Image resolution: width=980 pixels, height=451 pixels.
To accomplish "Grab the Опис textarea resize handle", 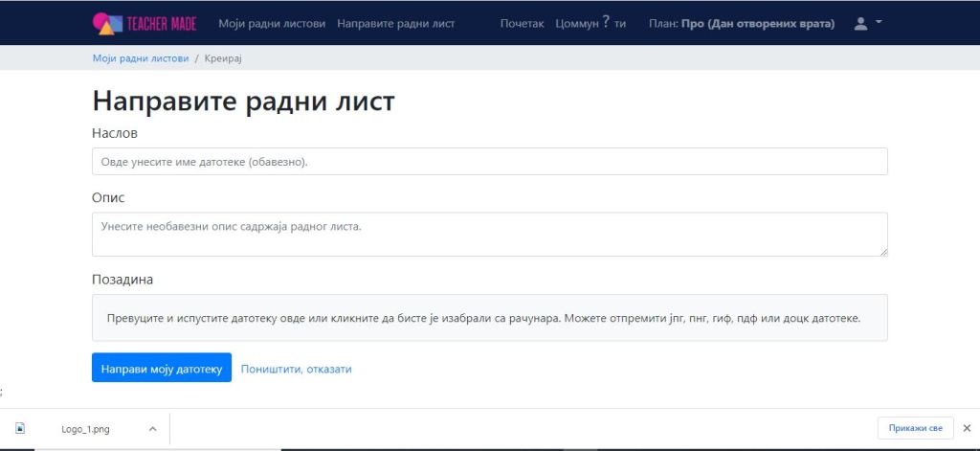I will (882, 252).
